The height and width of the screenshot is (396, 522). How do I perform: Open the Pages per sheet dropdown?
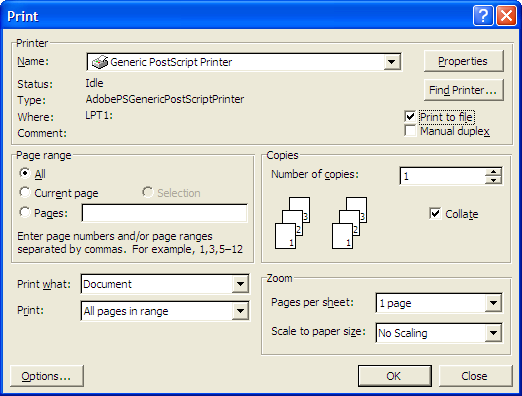[x=493, y=303]
